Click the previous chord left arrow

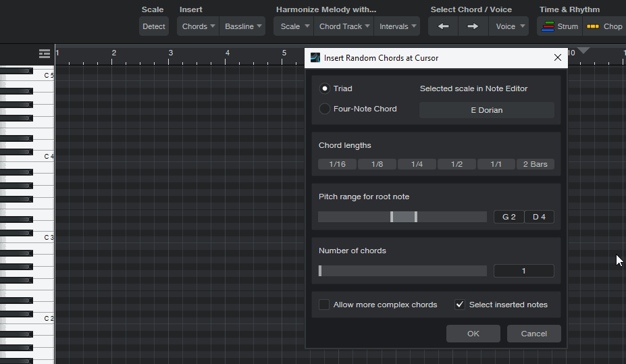pos(443,26)
